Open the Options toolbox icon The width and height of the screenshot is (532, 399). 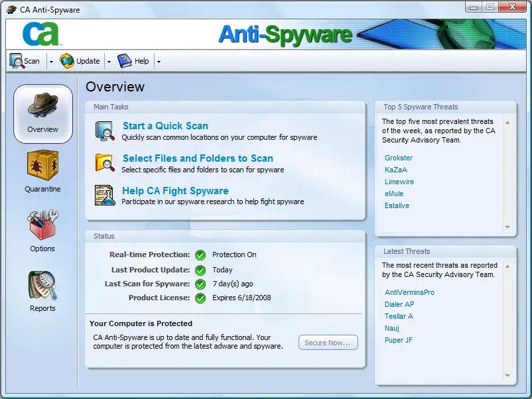[x=42, y=225]
